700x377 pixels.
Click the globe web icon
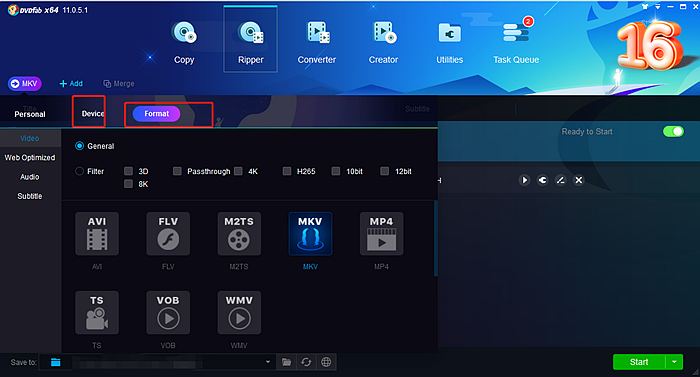click(326, 362)
